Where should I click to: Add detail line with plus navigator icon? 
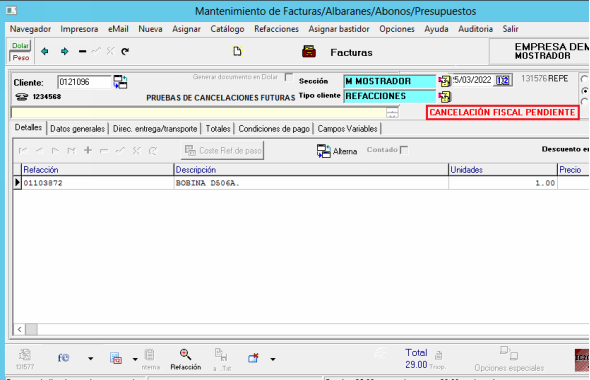click(88, 150)
